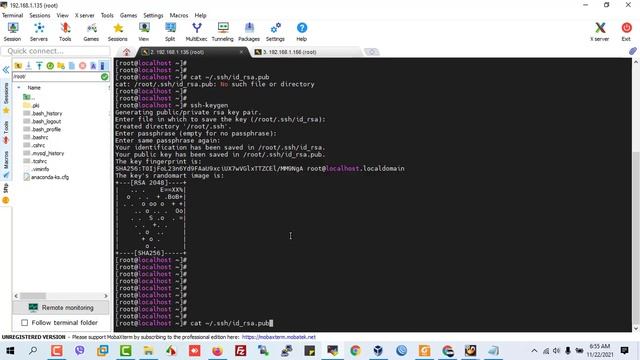Open Windows Start menu
The image size is (640, 360).
tap(10, 351)
